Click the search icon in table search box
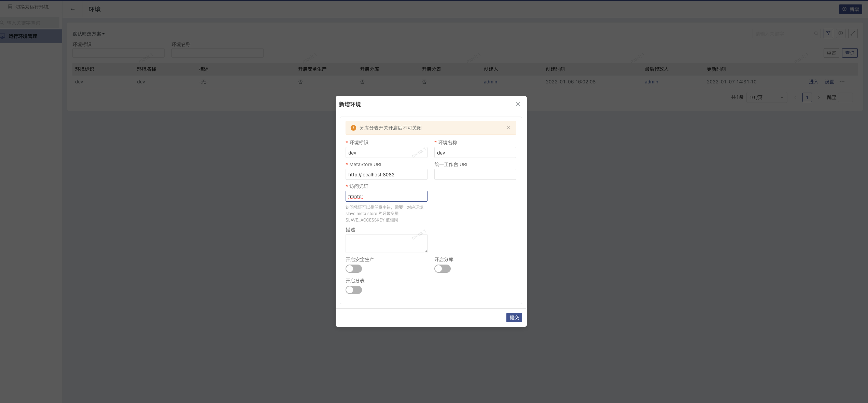The image size is (868, 403). pos(816,33)
